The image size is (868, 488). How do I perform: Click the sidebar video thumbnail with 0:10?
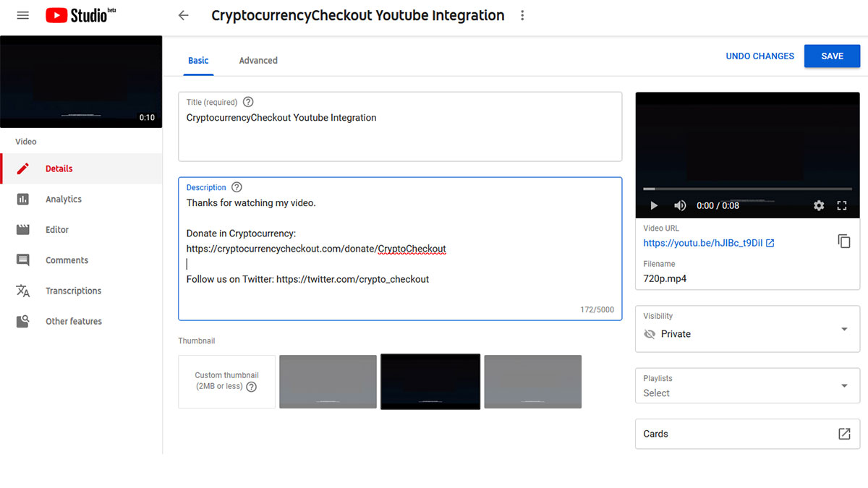(81, 82)
